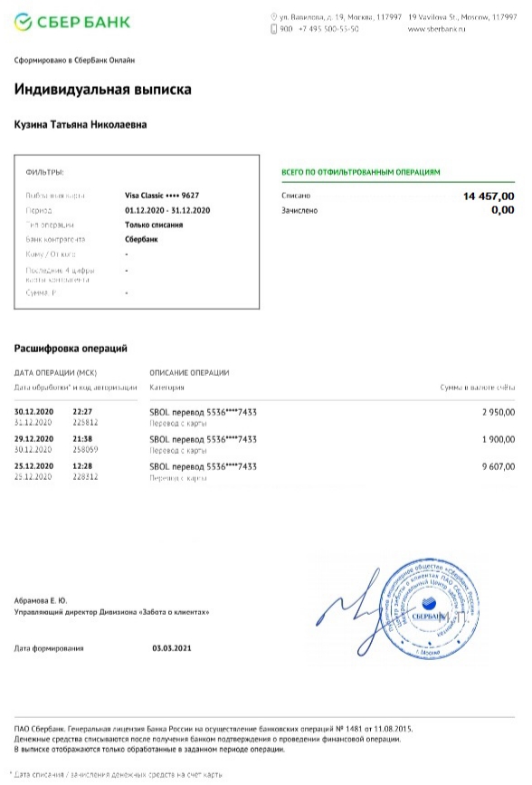
Task: Click the Сбербанк counterparty bank value
Action: click(x=141, y=239)
